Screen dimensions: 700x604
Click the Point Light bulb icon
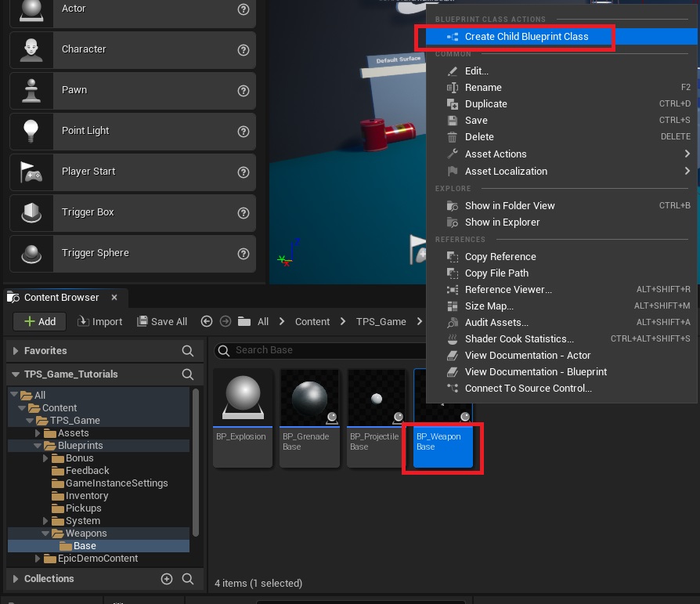31,131
